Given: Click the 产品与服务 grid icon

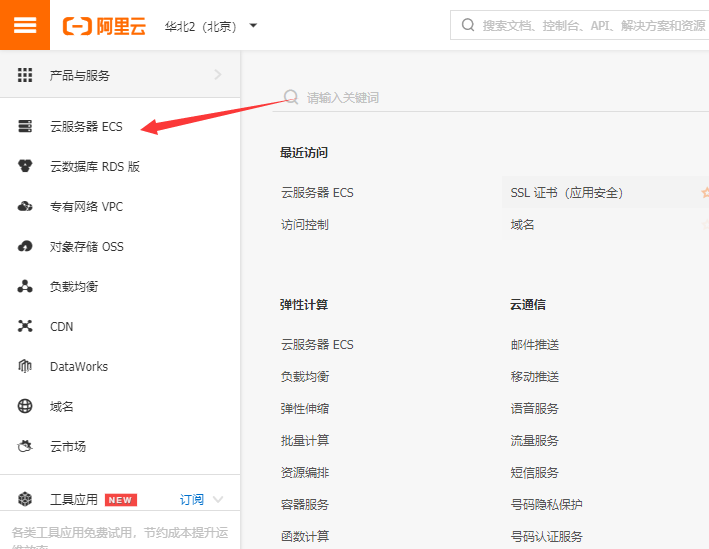Looking at the screenshot, I should point(25,75).
